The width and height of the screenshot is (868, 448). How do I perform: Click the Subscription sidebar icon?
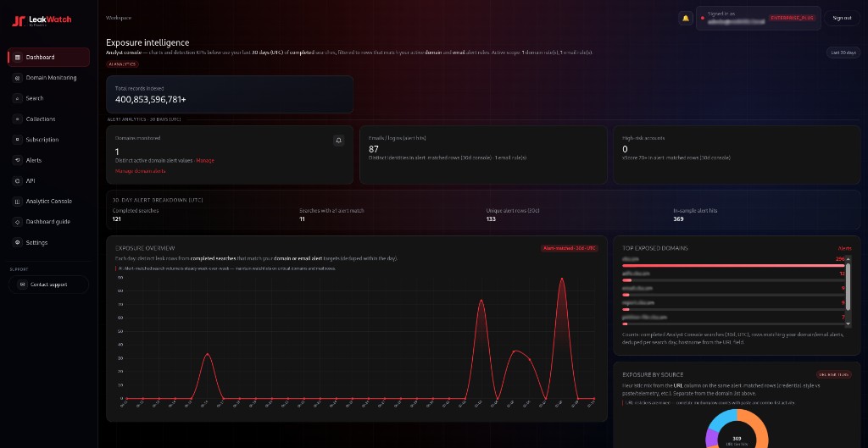(x=18, y=140)
